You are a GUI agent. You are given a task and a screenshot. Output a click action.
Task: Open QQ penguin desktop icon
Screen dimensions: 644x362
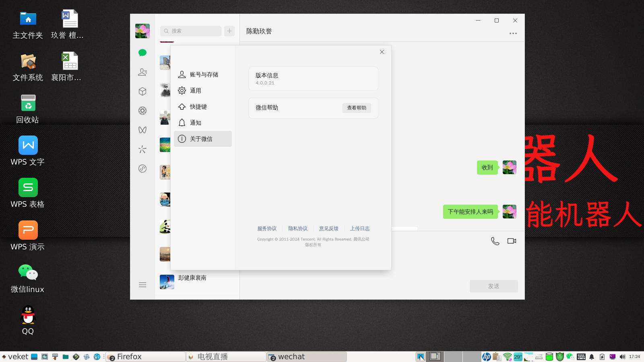click(28, 321)
